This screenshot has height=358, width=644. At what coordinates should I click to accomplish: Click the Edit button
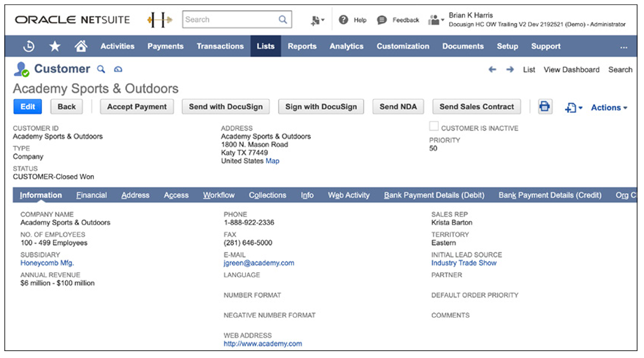point(27,106)
